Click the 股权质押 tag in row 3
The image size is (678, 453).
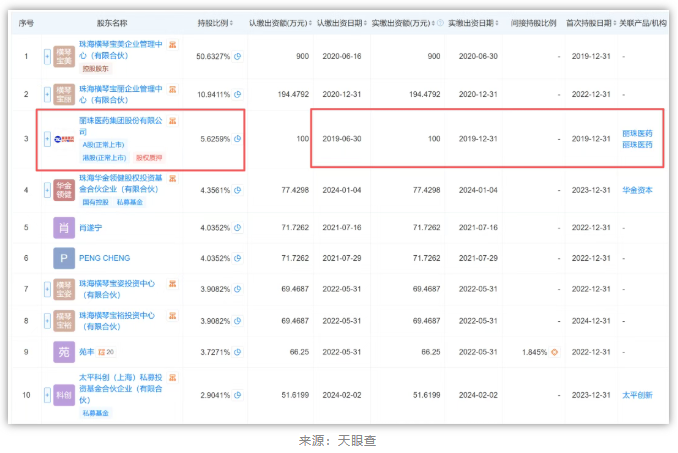click(x=147, y=157)
